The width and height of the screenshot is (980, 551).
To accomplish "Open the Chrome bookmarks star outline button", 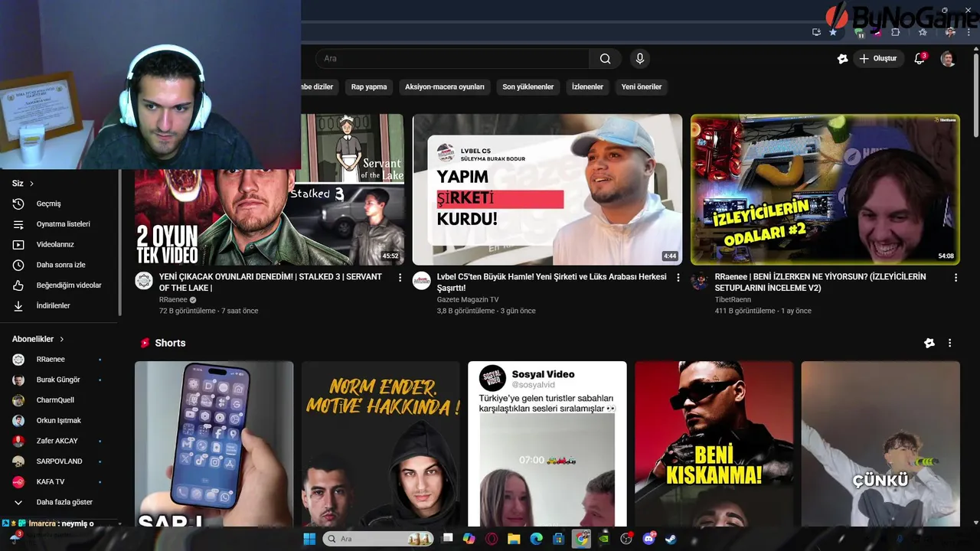I will pos(923,32).
